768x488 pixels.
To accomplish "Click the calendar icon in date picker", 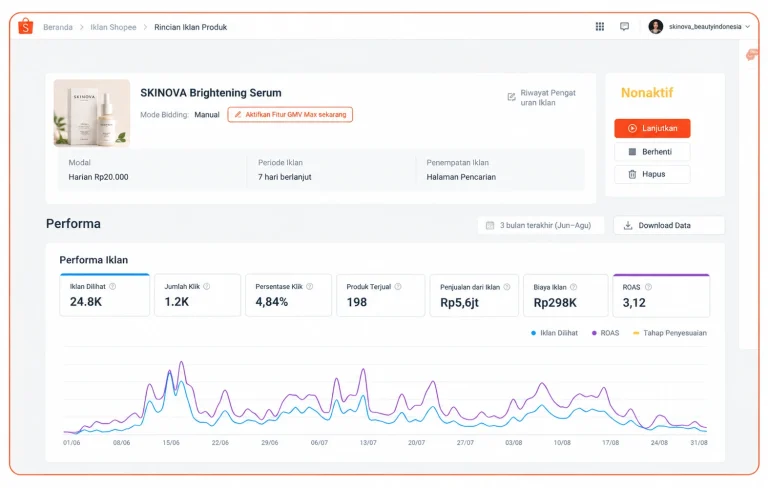I will click(x=490, y=225).
